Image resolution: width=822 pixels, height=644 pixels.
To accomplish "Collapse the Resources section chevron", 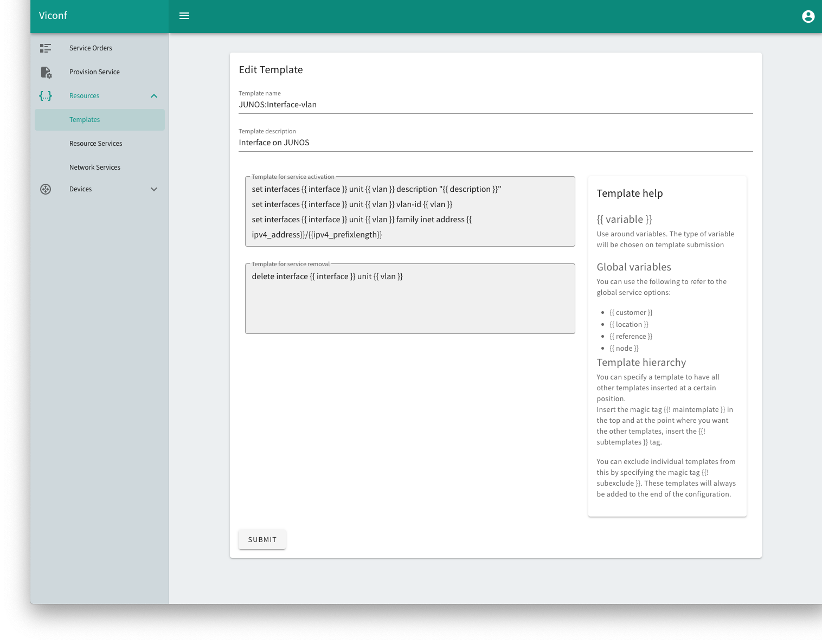I will pos(154,96).
